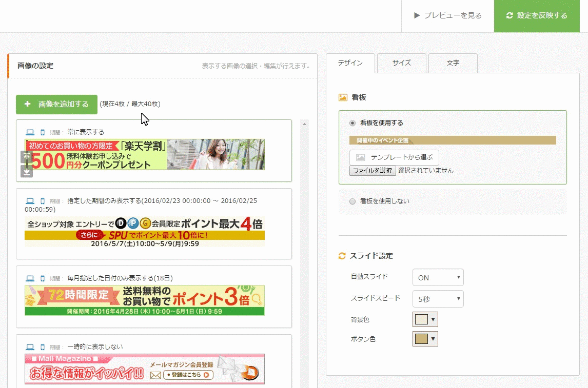The height and width of the screenshot is (388, 588).
Task: Click the 毎月指定した日付のみ表示する(18日) text
Action: (120, 278)
